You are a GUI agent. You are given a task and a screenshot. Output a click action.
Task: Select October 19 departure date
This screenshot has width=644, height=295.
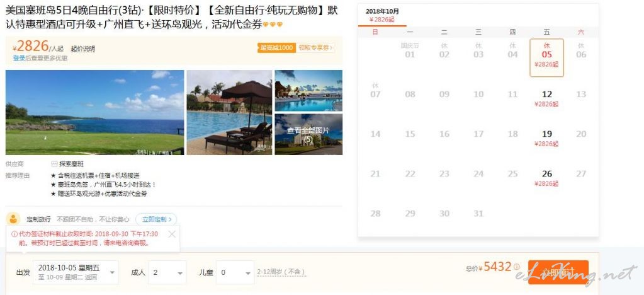tap(546, 138)
